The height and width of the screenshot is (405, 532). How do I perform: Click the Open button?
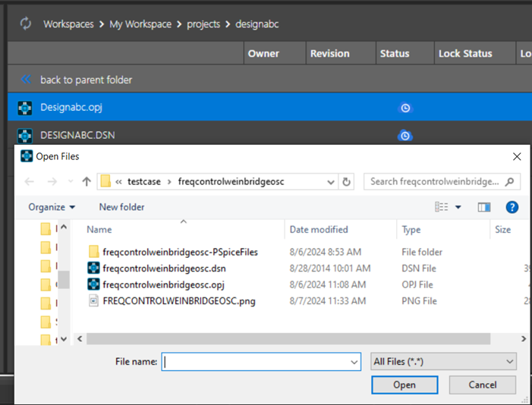point(405,385)
